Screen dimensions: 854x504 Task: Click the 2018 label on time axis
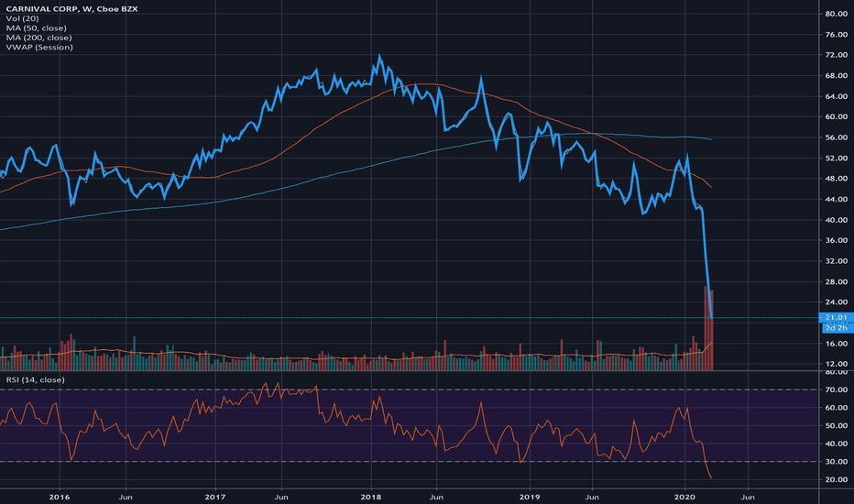(371, 497)
